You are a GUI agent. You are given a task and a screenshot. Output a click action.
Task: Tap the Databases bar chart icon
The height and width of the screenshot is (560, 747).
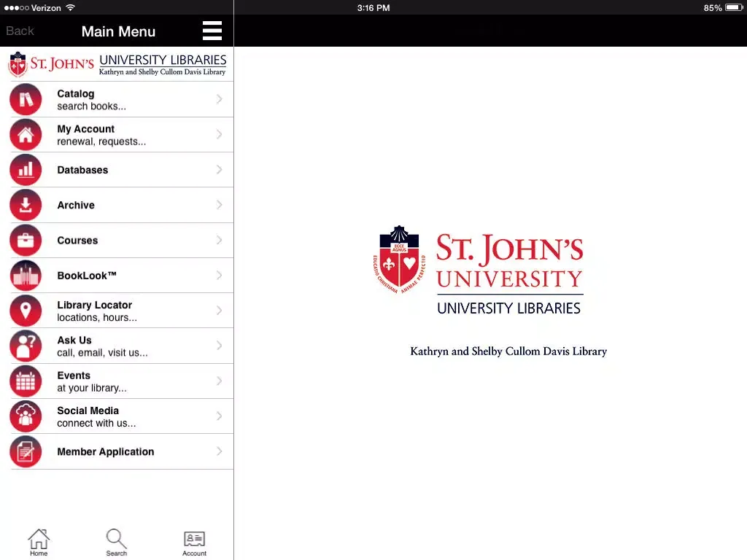pos(26,170)
